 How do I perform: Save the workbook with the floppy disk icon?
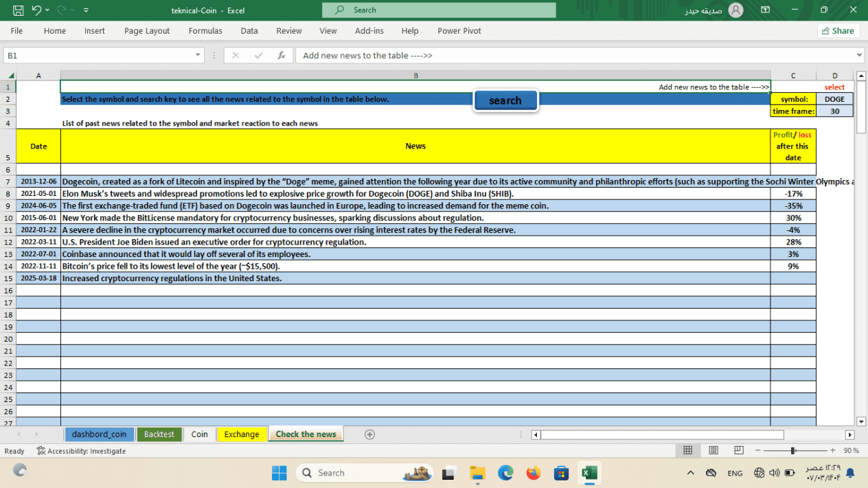point(19,10)
